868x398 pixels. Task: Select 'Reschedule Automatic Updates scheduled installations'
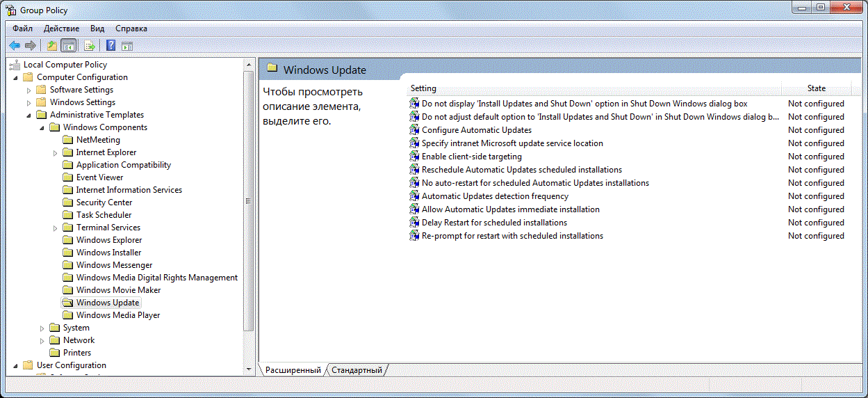522,170
